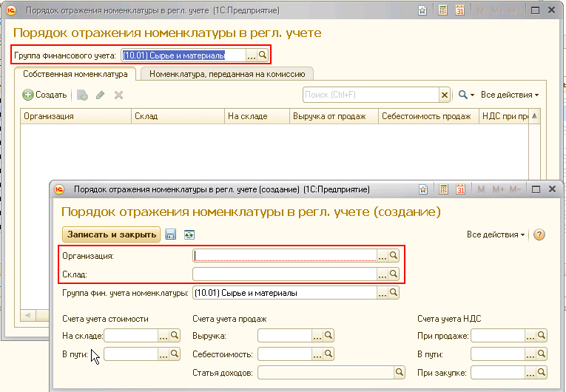Click the delete X icon in list toolbar
This screenshot has height=392, width=566.
coord(119,95)
